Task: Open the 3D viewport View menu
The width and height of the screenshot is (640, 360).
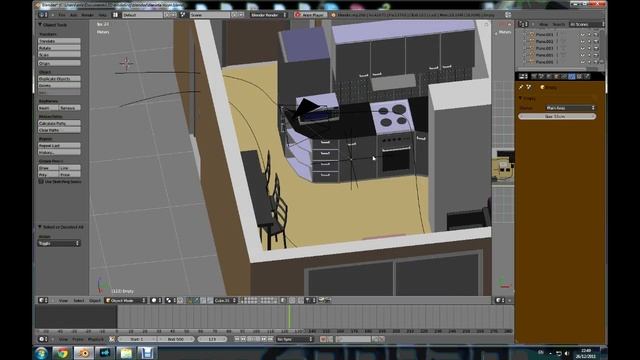Action: coord(63,300)
